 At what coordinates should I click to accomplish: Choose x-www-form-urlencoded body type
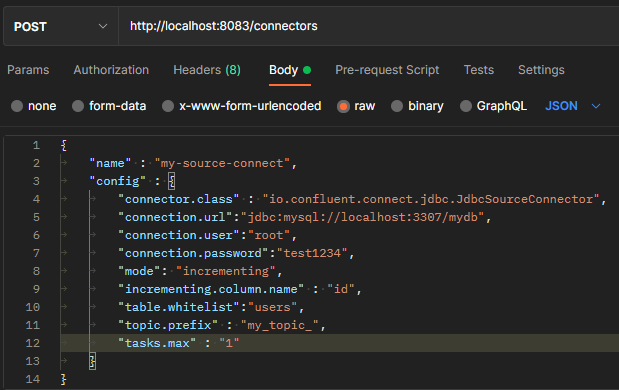click(168, 106)
